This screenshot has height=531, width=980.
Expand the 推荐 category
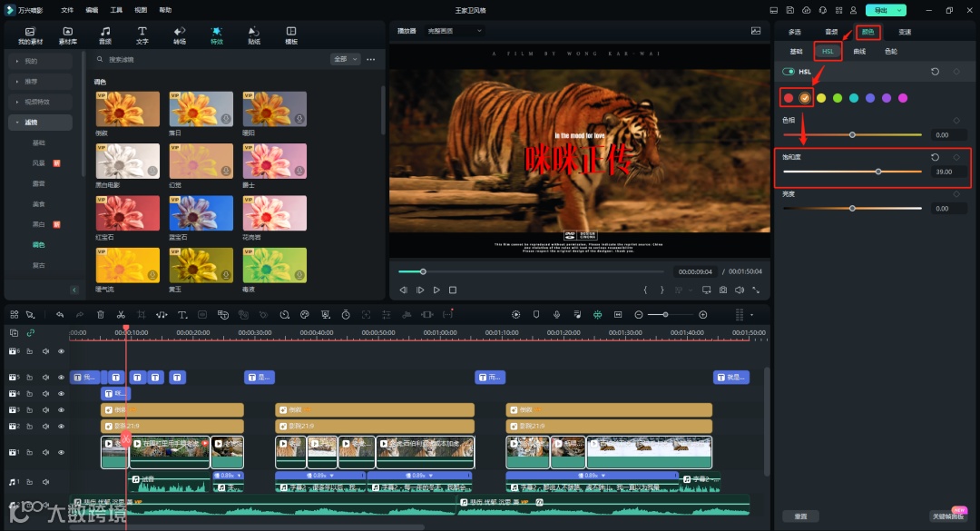click(40, 82)
